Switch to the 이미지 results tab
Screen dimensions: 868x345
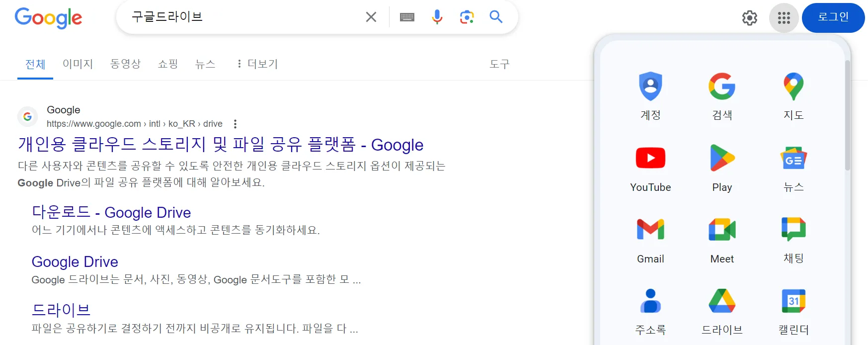77,64
